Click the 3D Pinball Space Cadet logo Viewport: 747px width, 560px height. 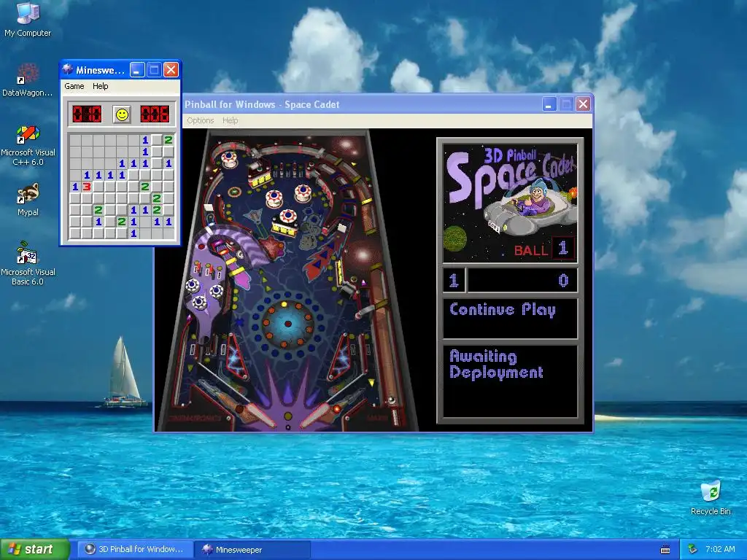click(510, 203)
